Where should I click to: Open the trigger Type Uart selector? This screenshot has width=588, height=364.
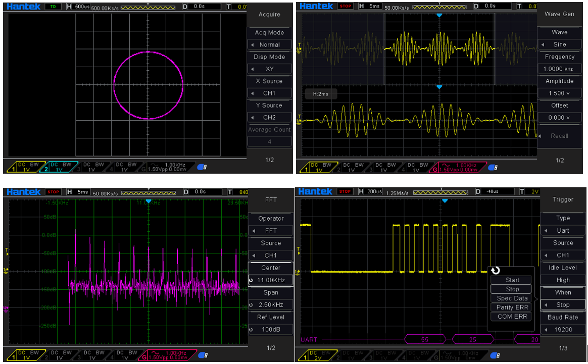[x=563, y=231]
